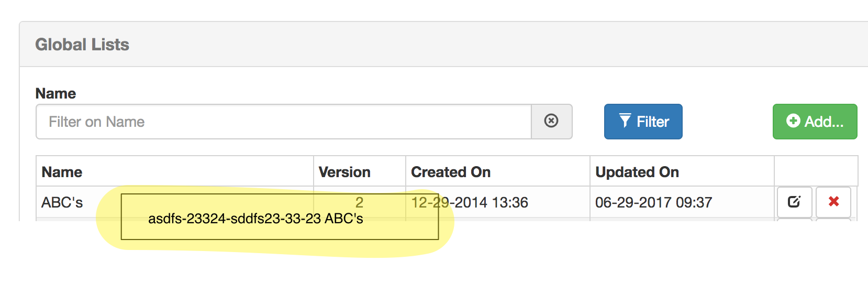
Task: Click the Name label above the filter field
Action: (55, 93)
